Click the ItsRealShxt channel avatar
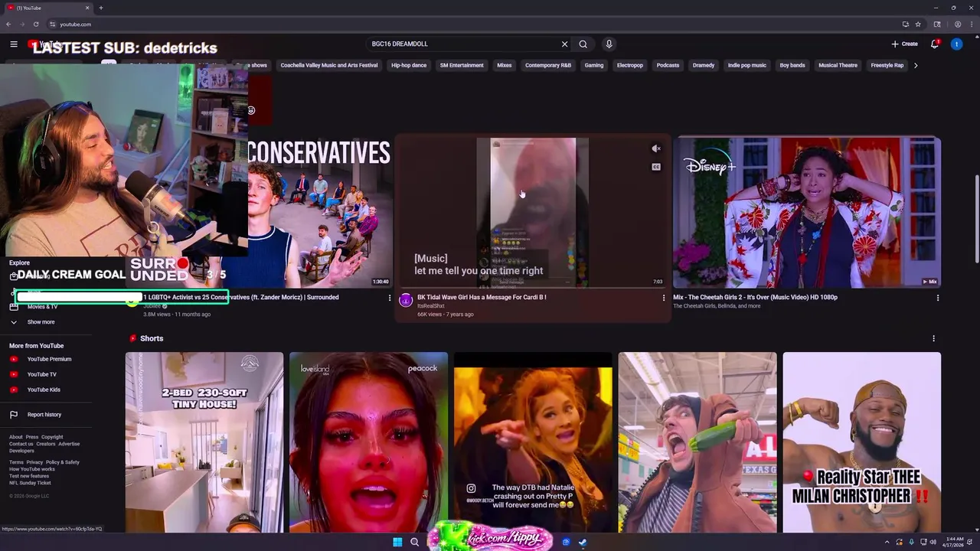Screen dimensions: 980x551 tap(406, 300)
